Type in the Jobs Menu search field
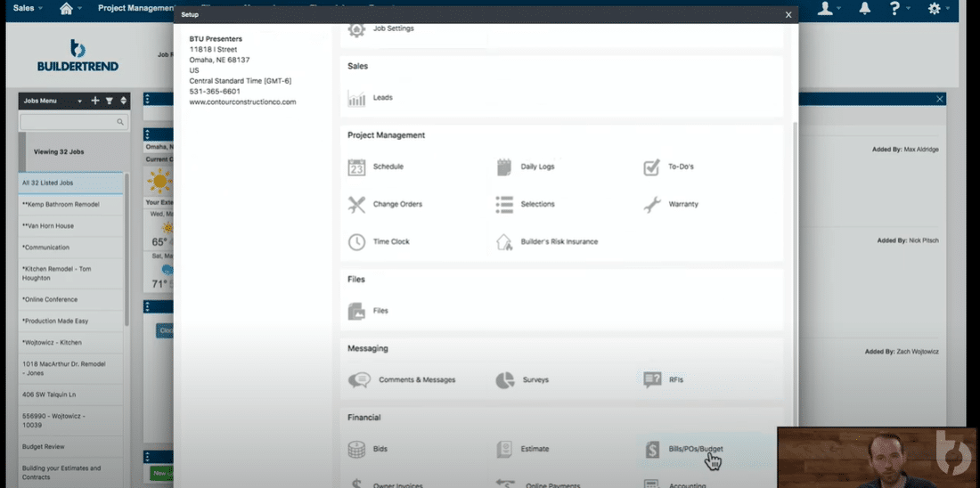This screenshot has height=488, width=980. pos(74,123)
